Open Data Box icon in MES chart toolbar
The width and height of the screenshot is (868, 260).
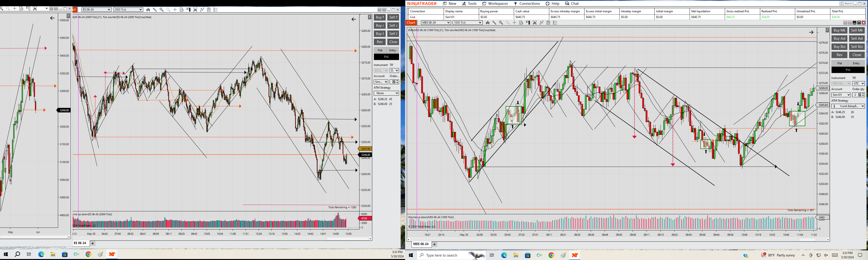(521, 23)
